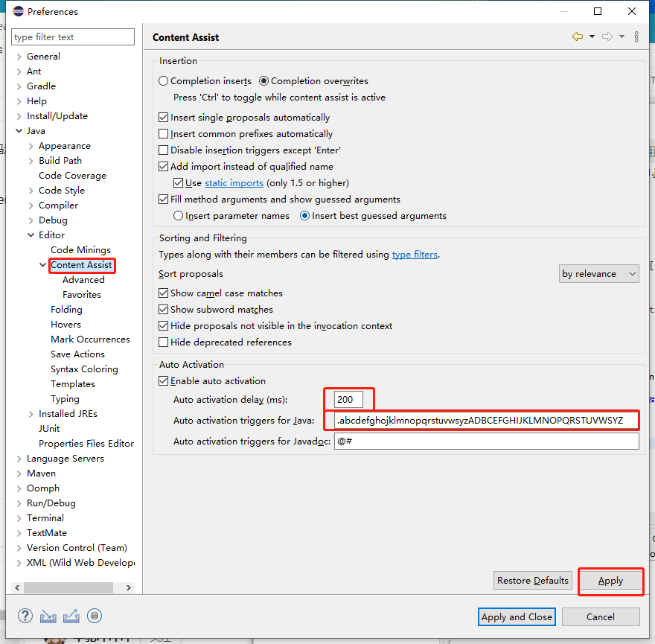Click the export preferences icon
The height and width of the screenshot is (644, 655).
point(71,616)
